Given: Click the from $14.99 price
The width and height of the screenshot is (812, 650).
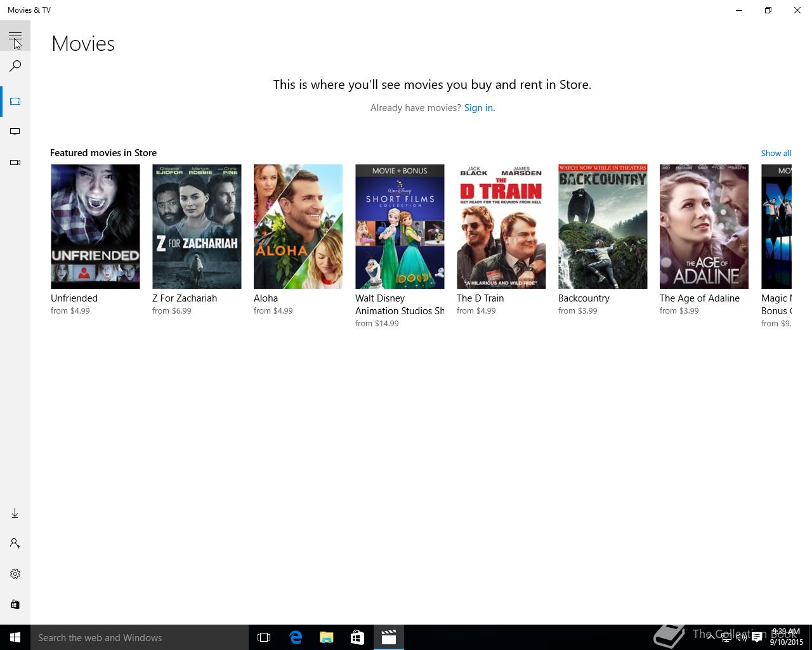Looking at the screenshot, I should 377,324.
